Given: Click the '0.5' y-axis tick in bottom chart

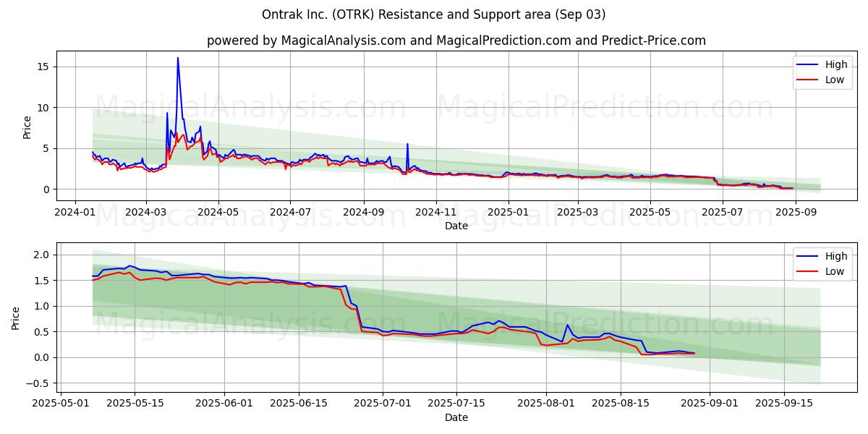Looking at the screenshot, I should 42,332.
